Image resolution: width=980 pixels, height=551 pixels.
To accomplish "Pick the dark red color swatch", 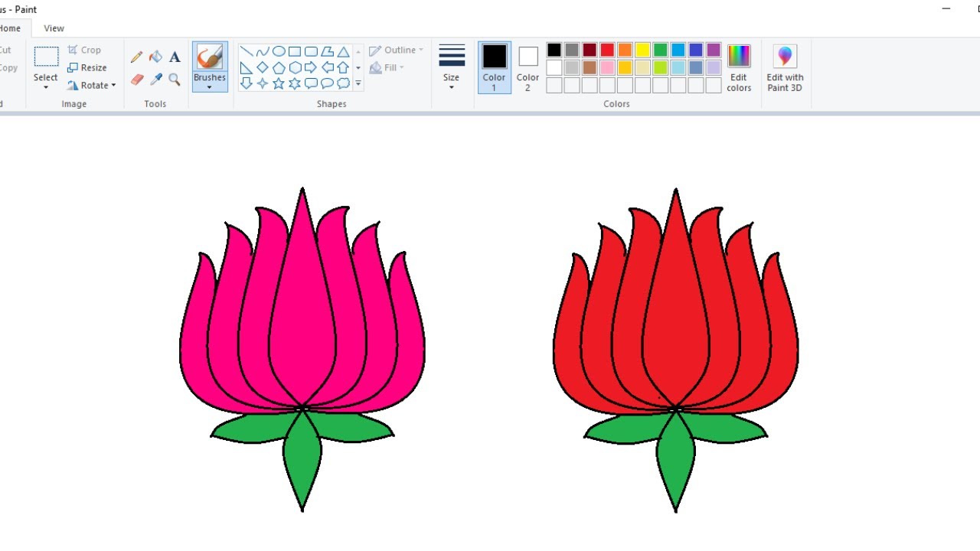I will (x=590, y=50).
